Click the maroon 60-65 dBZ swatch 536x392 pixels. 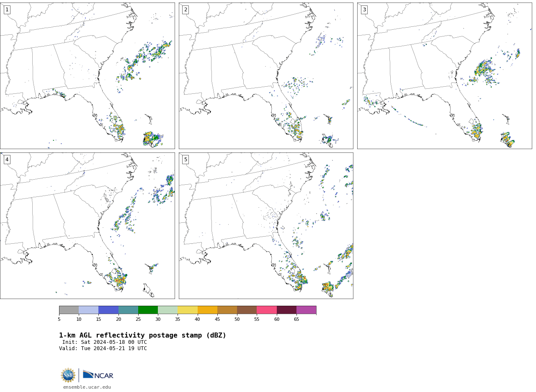286,310
